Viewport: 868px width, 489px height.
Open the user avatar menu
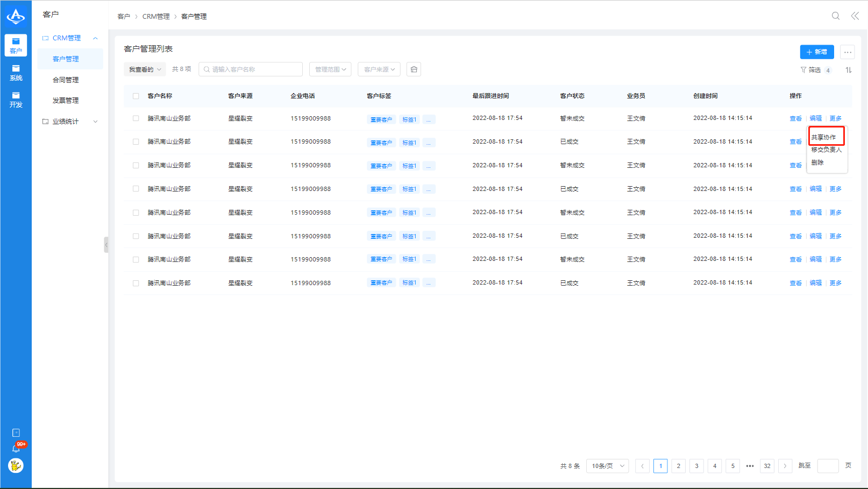tap(16, 465)
